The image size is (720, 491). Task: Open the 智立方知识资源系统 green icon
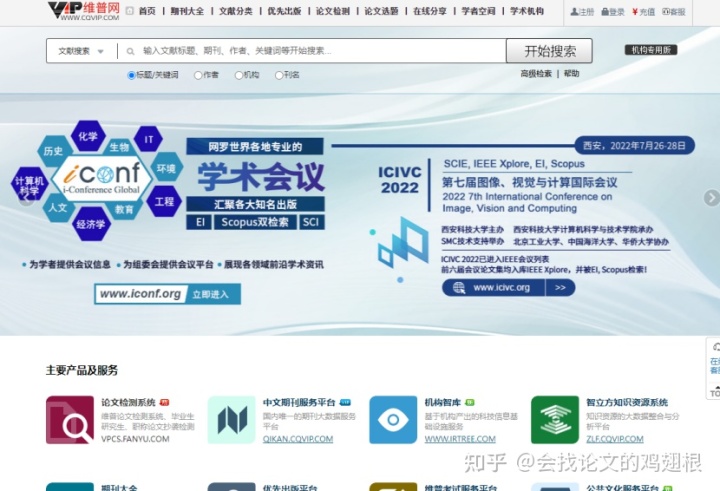[555, 420]
